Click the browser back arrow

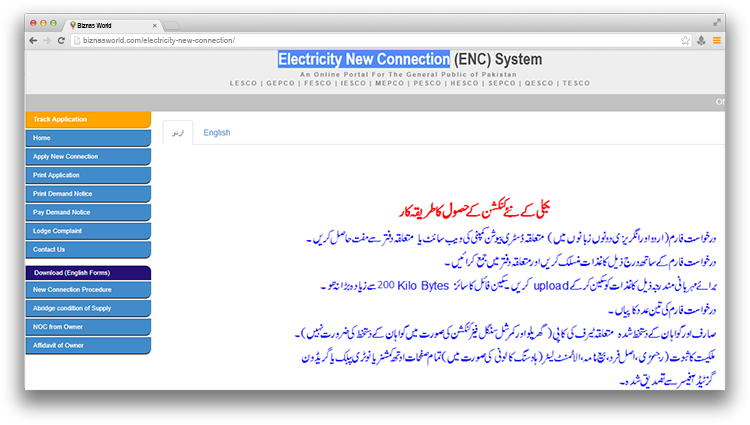click(33, 40)
